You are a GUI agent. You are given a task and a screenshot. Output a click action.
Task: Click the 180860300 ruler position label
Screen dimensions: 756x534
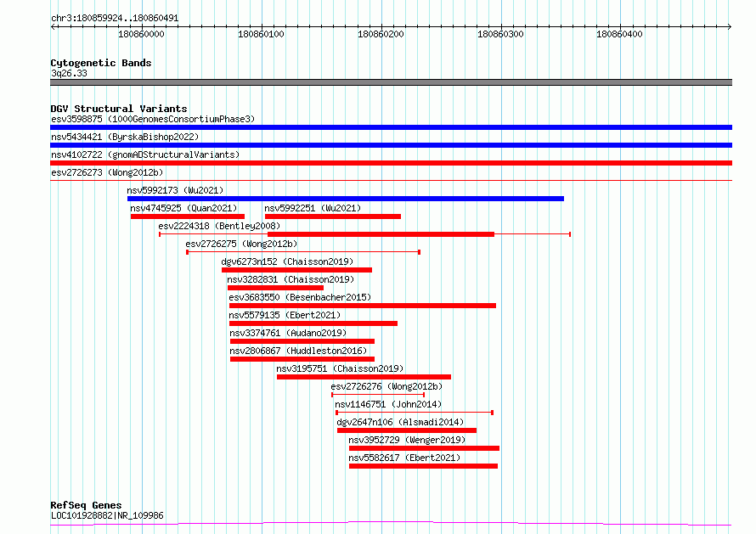(x=500, y=34)
